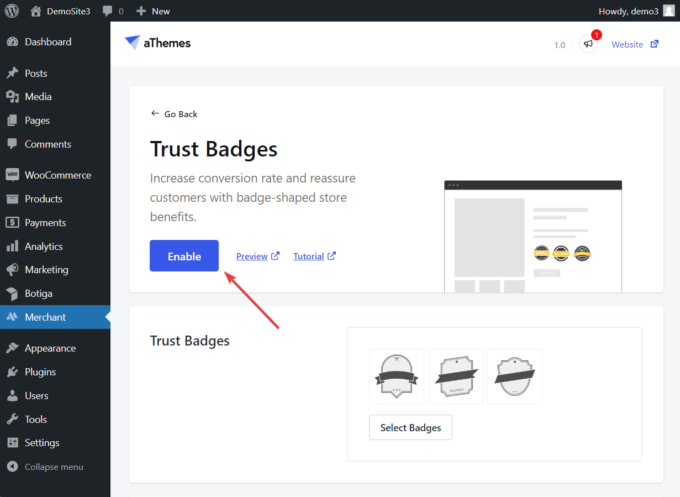Enable the Trust Badges module
The image size is (680, 497).
pos(184,256)
